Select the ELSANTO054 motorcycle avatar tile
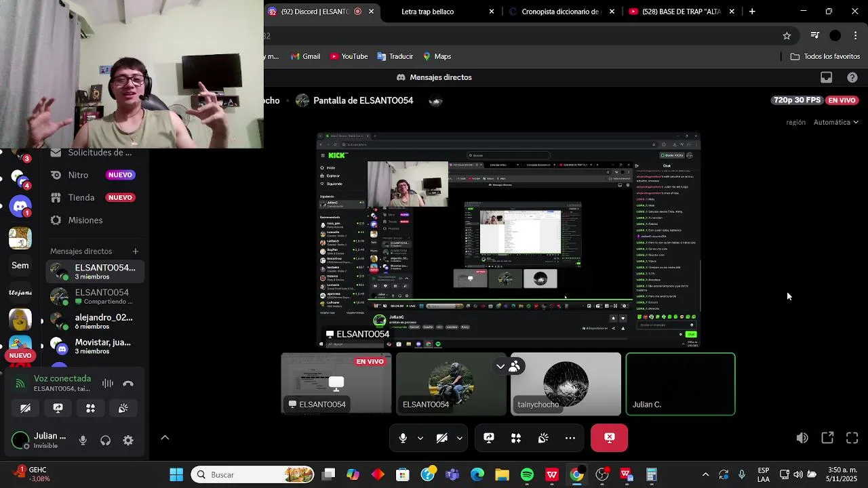The image size is (868, 488). tap(451, 384)
